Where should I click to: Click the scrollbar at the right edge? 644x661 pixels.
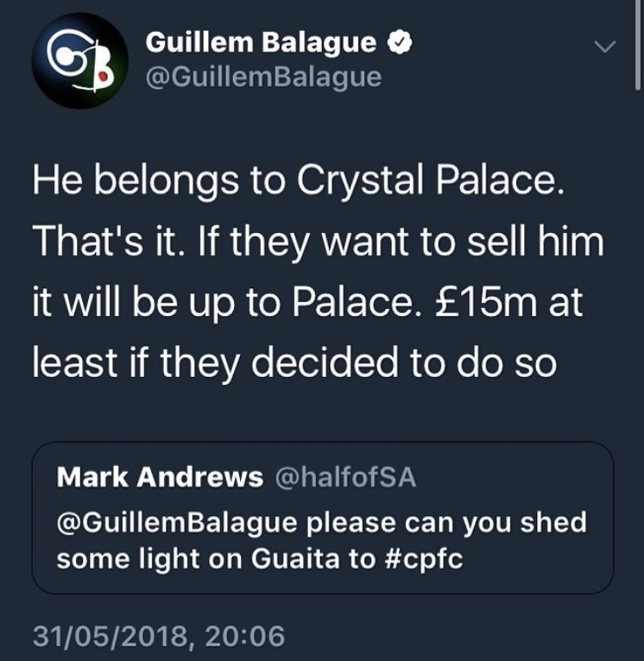pos(639,52)
